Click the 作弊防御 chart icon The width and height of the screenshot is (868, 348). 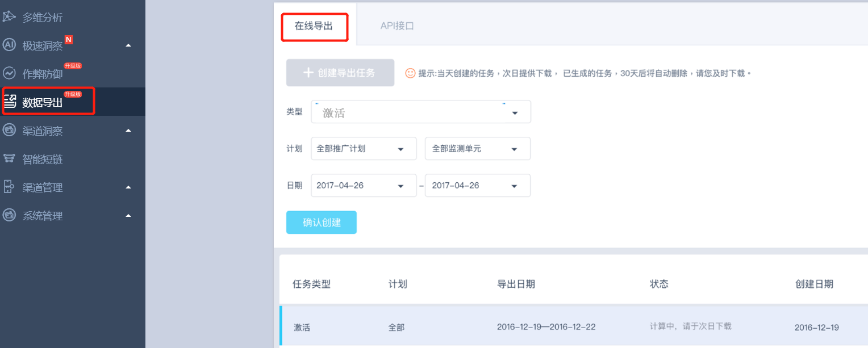(x=9, y=73)
